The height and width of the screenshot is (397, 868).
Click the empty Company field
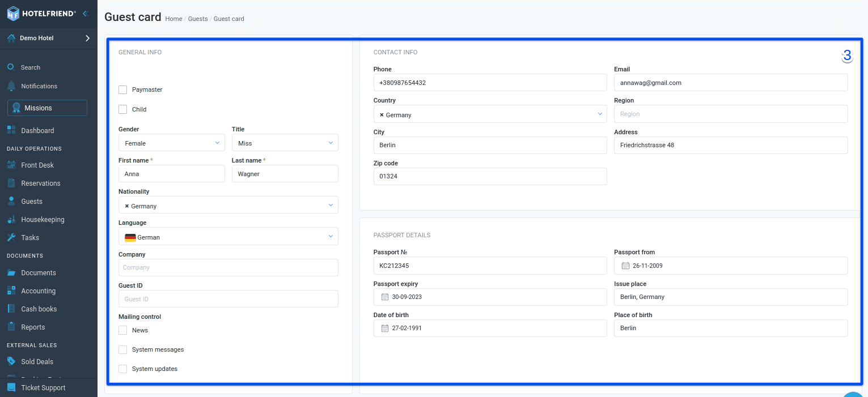[228, 267]
